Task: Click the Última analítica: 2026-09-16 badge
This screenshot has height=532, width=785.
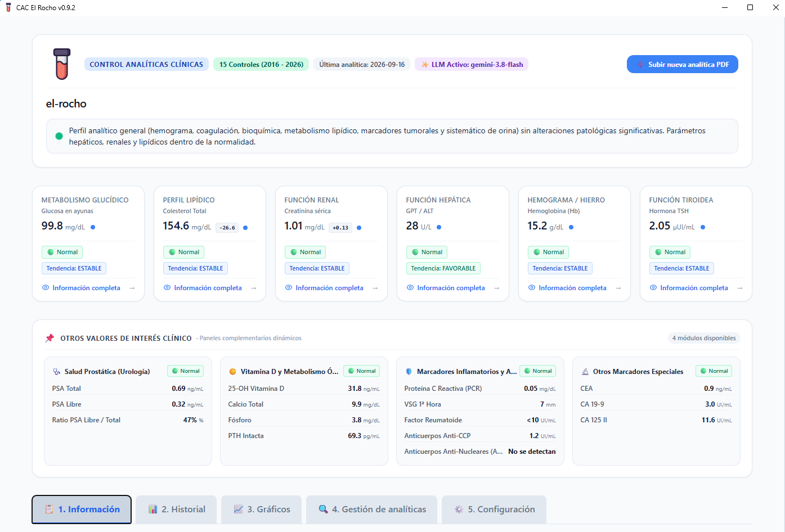Action: pyautogui.click(x=362, y=64)
